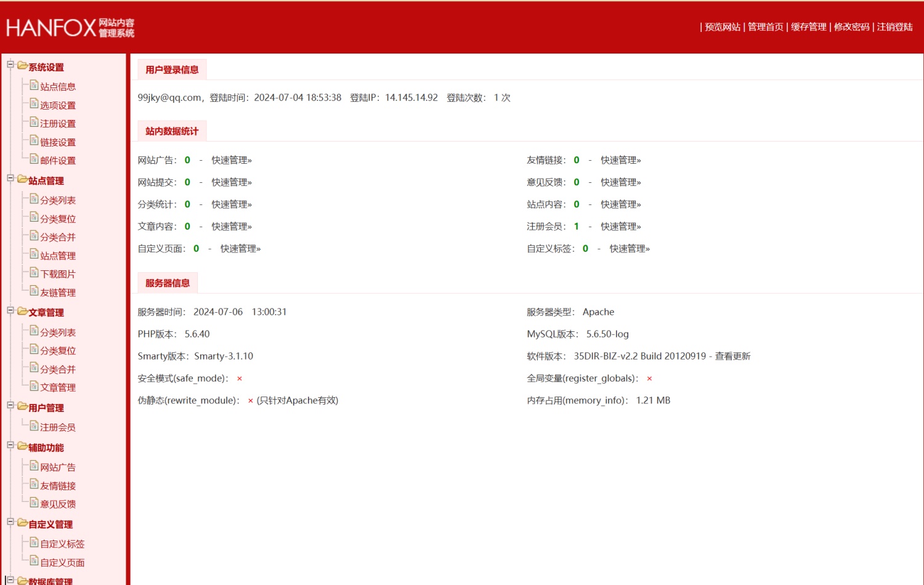
Task: Collapse the 用户管理 tree node toggle
Action: tap(10, 406)
